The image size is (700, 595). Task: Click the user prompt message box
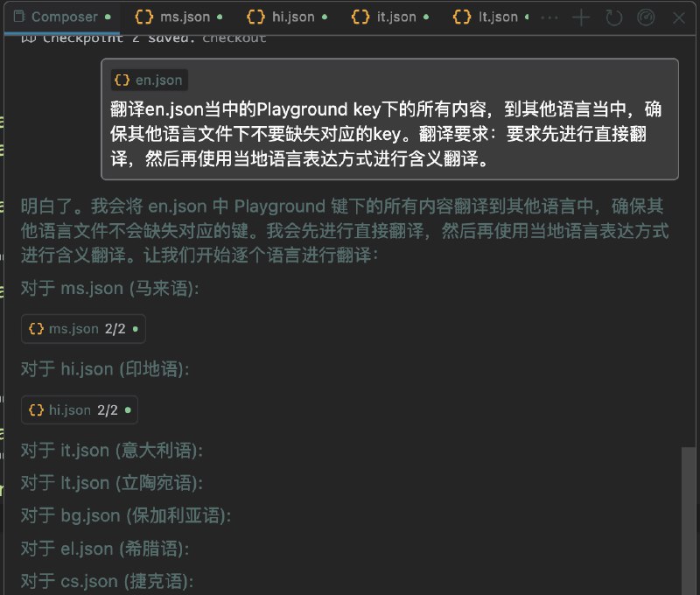(x=389, y=119)
